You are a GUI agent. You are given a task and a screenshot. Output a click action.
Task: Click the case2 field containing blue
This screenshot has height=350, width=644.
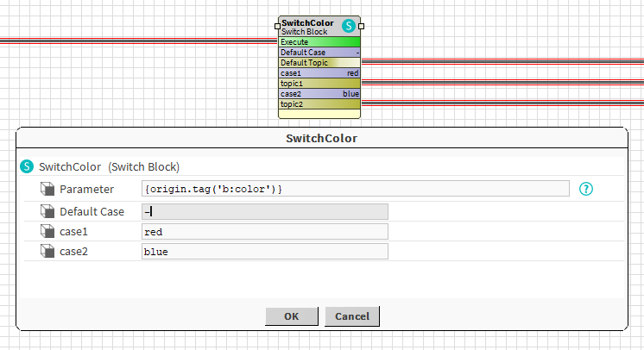(264, 252)
